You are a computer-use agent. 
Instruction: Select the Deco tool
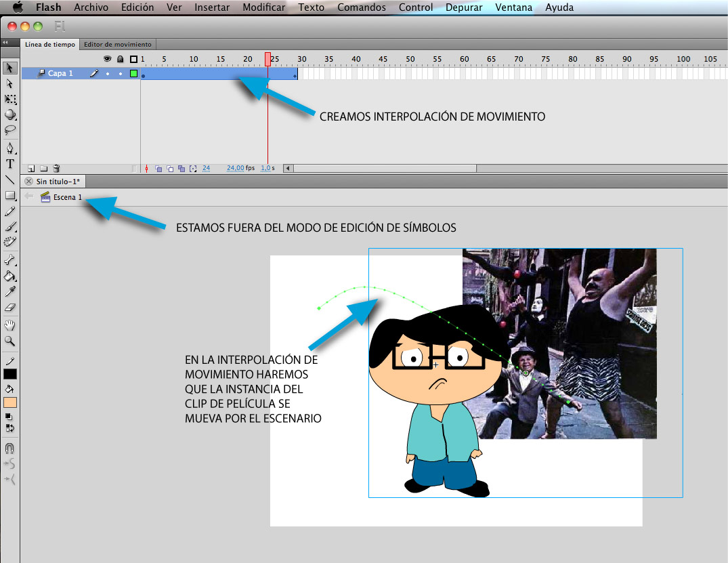pyautogui.click(x=9, y=242)
